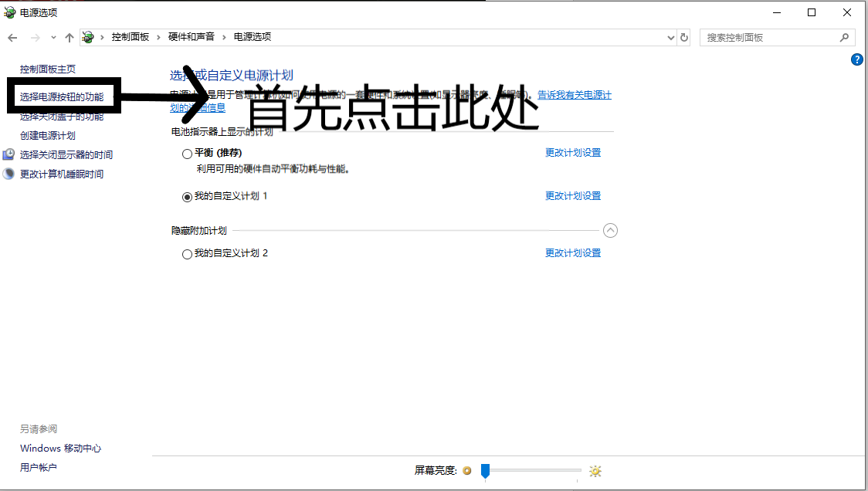Select the 平衡 (推荐) power plan
Viewport: 868px width, 491px height.
[x=187, y=154]
